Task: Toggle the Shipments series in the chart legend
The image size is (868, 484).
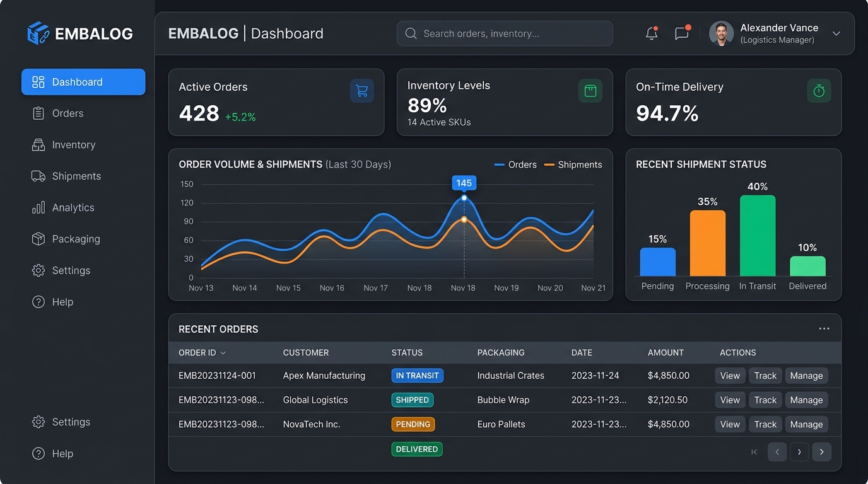Action: point(573,164)
